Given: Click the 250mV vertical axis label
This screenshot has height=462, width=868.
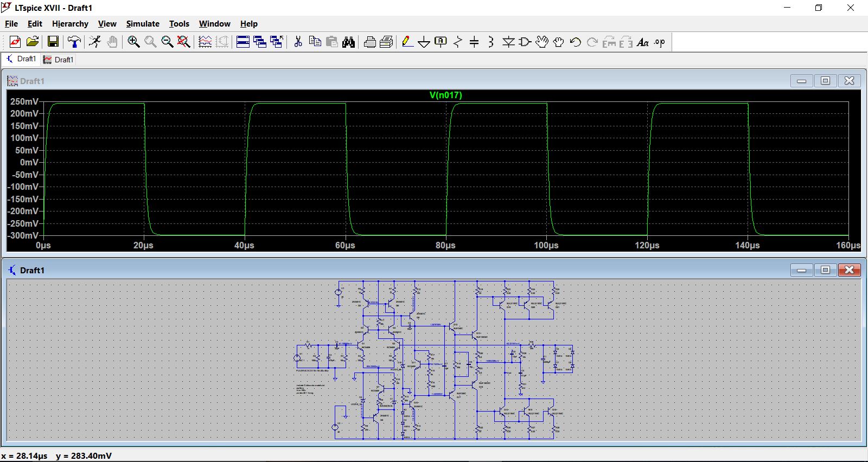Looking at the screenshot, I should coord(24,101).
